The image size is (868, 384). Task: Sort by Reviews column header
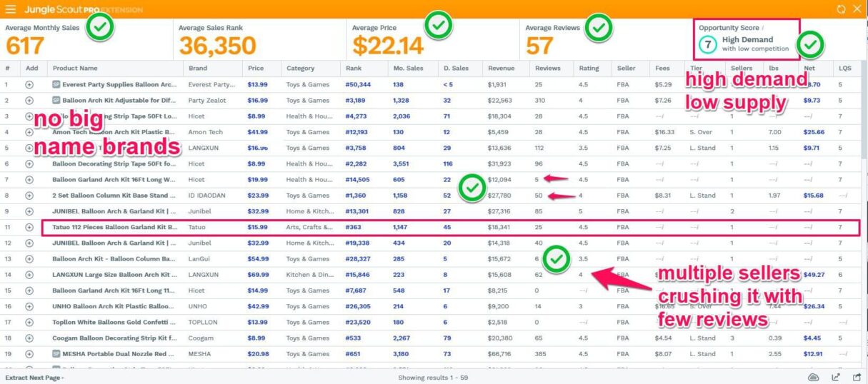click(547, 69)
